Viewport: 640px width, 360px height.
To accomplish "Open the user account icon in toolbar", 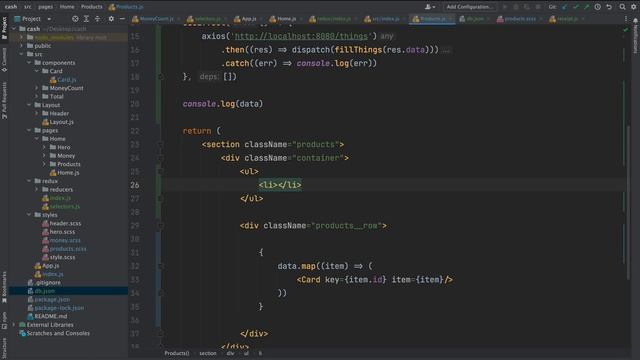I will [x=429, y=7].
